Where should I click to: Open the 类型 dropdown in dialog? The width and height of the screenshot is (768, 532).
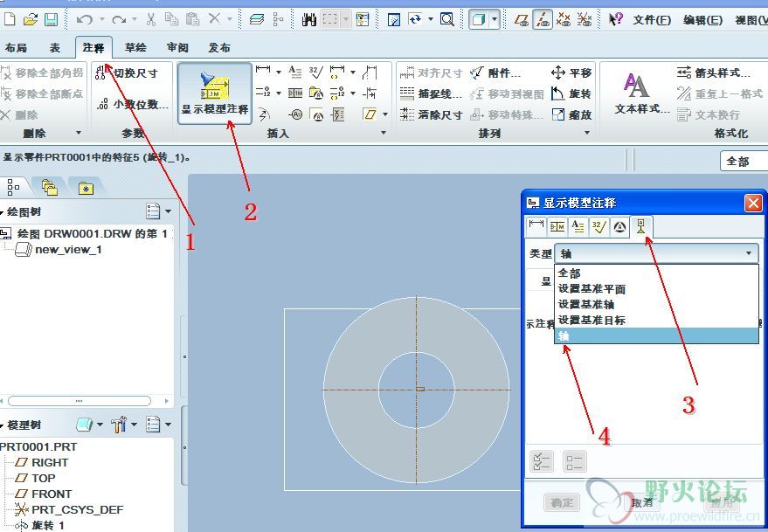coord(656,253)
